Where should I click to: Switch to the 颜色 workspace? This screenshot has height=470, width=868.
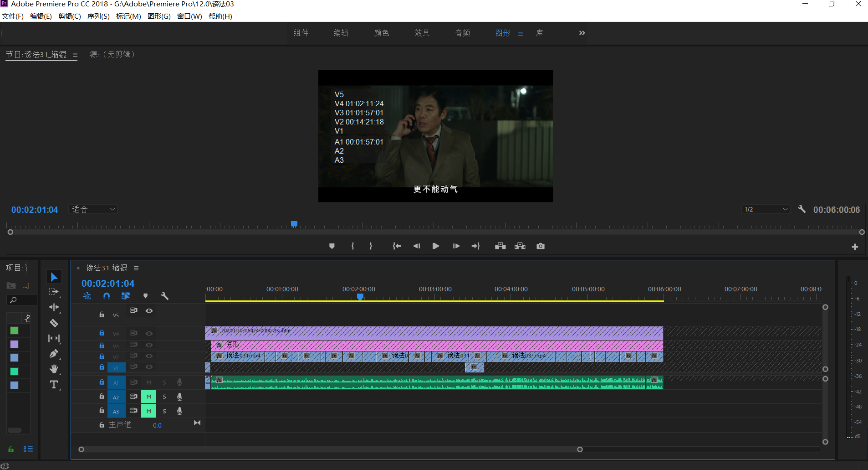coord(382,33)
